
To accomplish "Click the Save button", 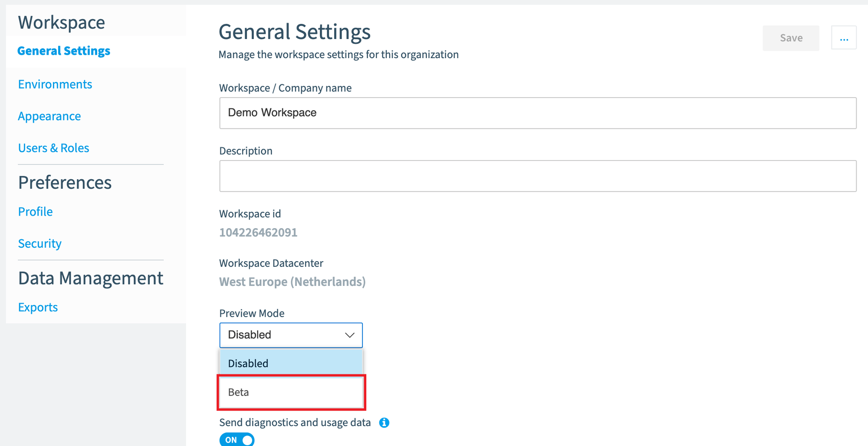I will pos(791,38).
